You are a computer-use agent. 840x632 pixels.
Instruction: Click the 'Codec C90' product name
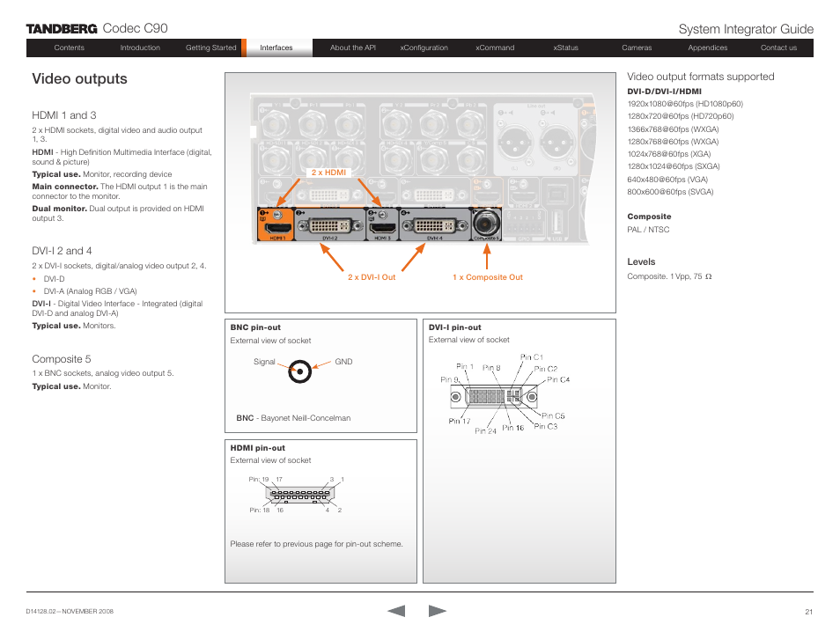click(x=135, y=28)
